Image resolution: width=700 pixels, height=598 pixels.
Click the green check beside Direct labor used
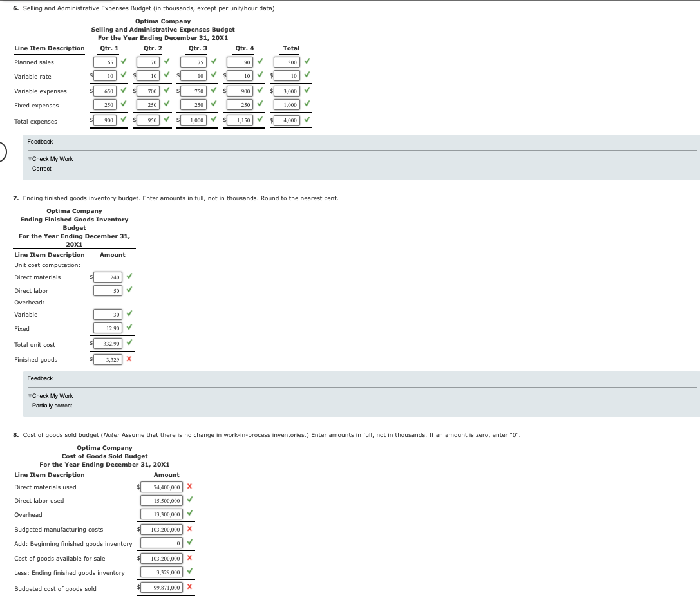pos(190,500)
